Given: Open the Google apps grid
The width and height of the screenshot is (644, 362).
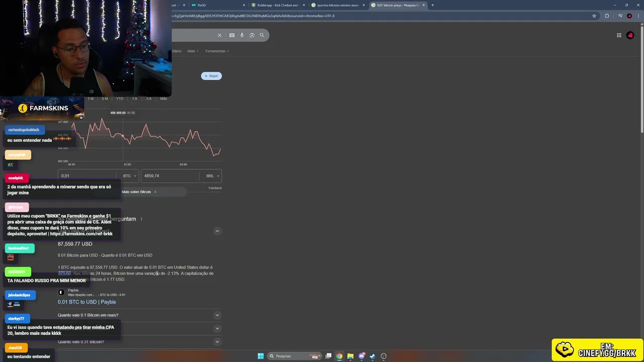Looking at the screenshot, I should point(619,35).
